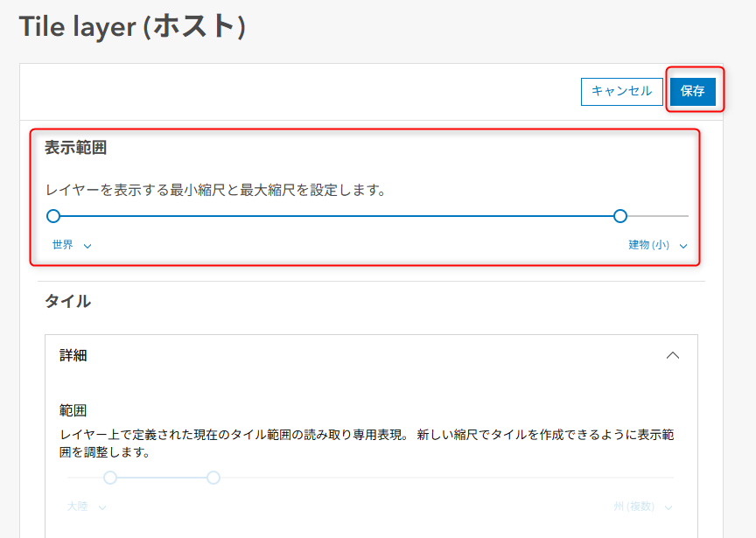The image size is (756, 538).
Task: Click the left handle of the tile 範囲 slider
Action: pos(110,478)
